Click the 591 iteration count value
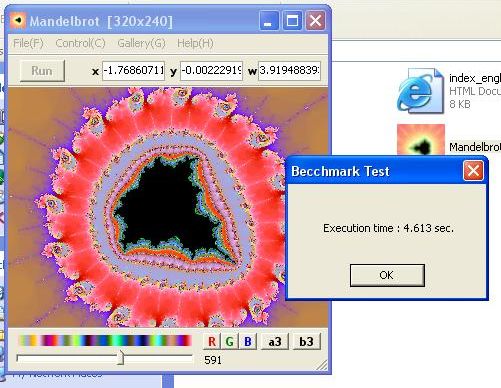501x388 pixels. 213,360
